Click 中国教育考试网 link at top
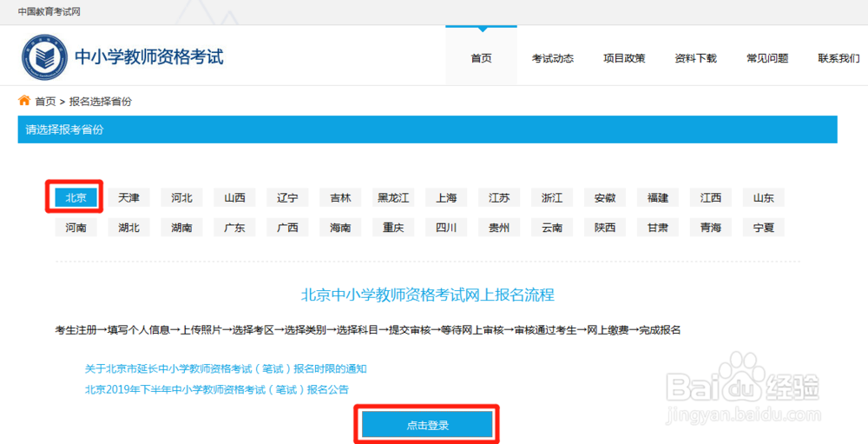Viewport: 868px width, 444px height. pos(49,11)
